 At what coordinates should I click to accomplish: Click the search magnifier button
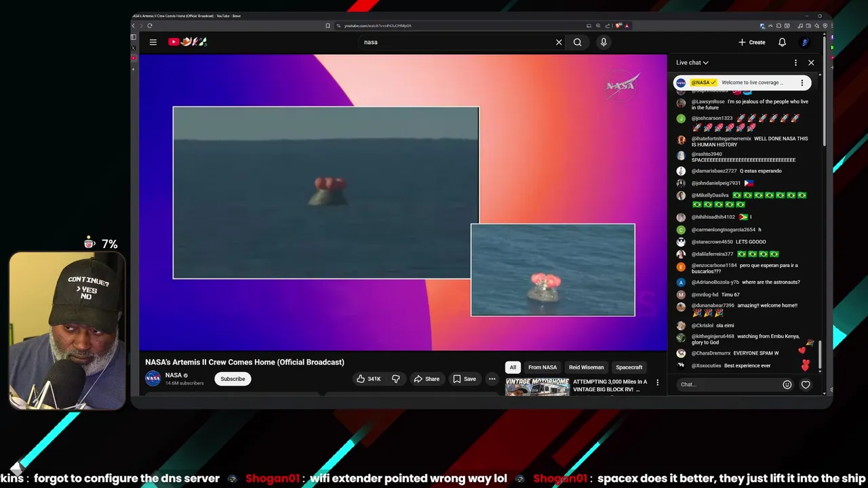577,42
